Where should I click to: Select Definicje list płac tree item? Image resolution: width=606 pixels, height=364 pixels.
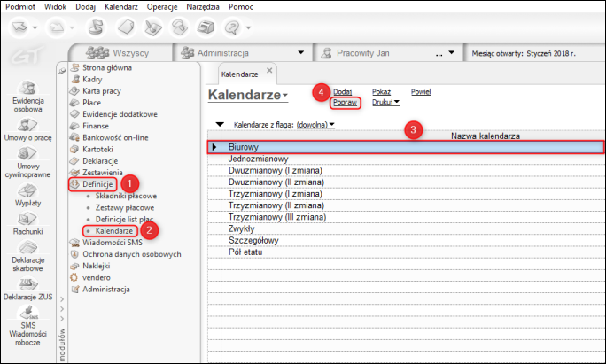[124, 219]
